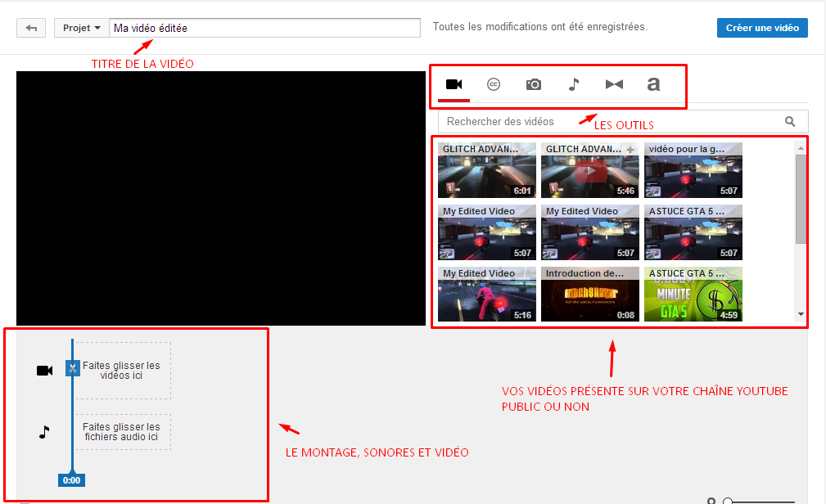Image resolution: width=826 pixels, height=504 pixels.
Task: Select the video camera tab
Action: pyautogui.click(x=454, y=84)
